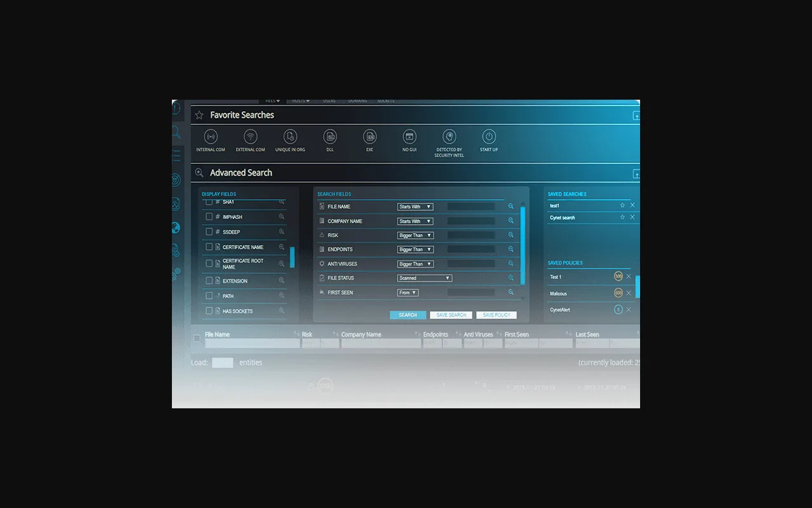Check the EXTENSION display field
This screenshot has height=508, width=812.
209,281
